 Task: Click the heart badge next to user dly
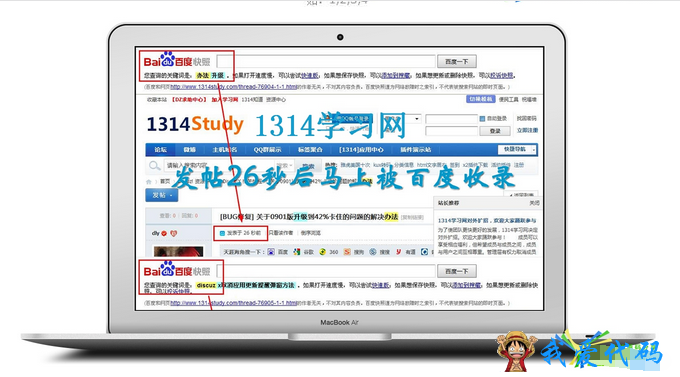pos(173,233)
